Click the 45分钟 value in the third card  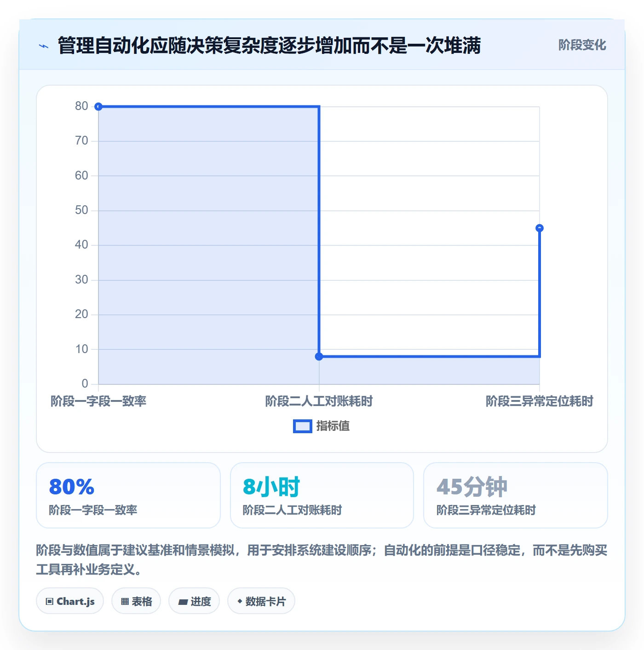click(x=472, y=487)
